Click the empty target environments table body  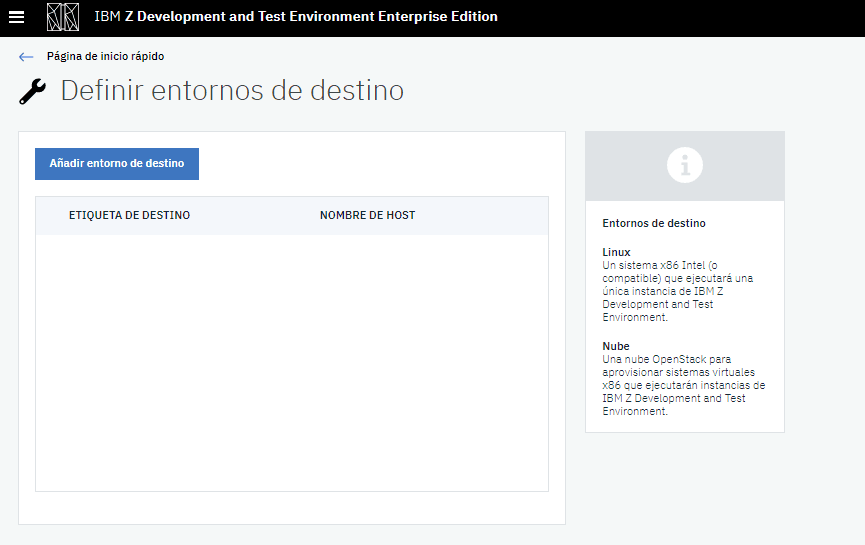click(x=291, y=362)
